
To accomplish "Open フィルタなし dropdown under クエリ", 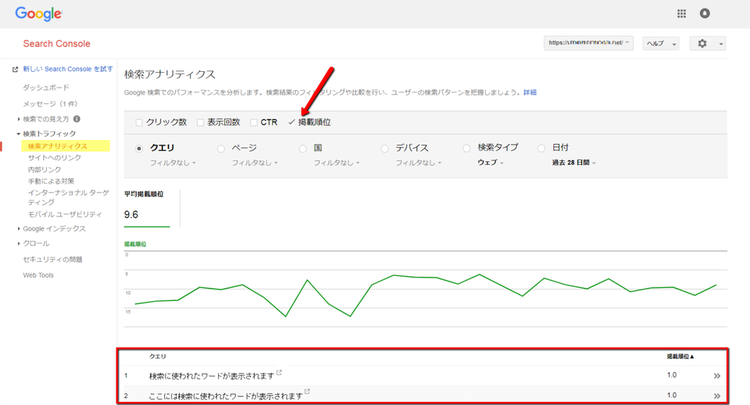I will click(173, 163).
